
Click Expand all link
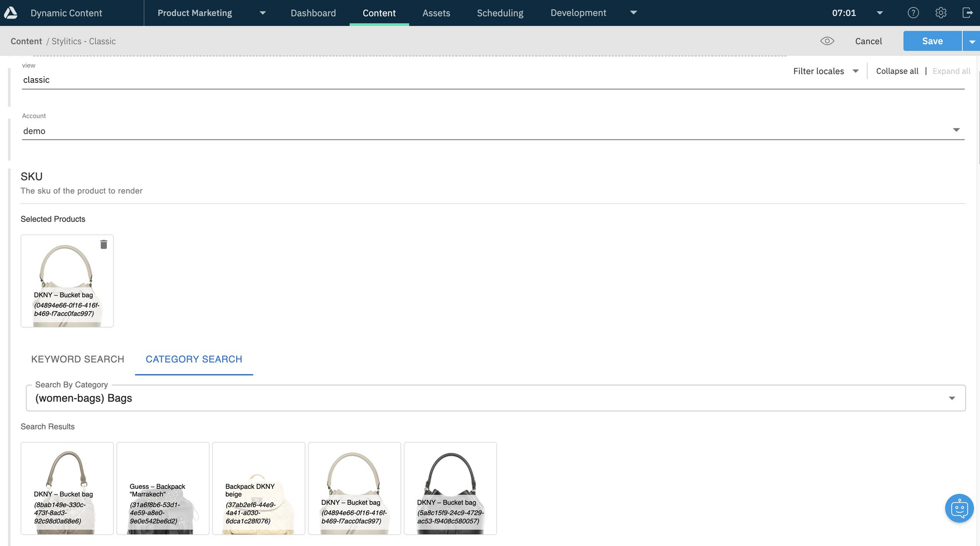(x=951, y=71)
